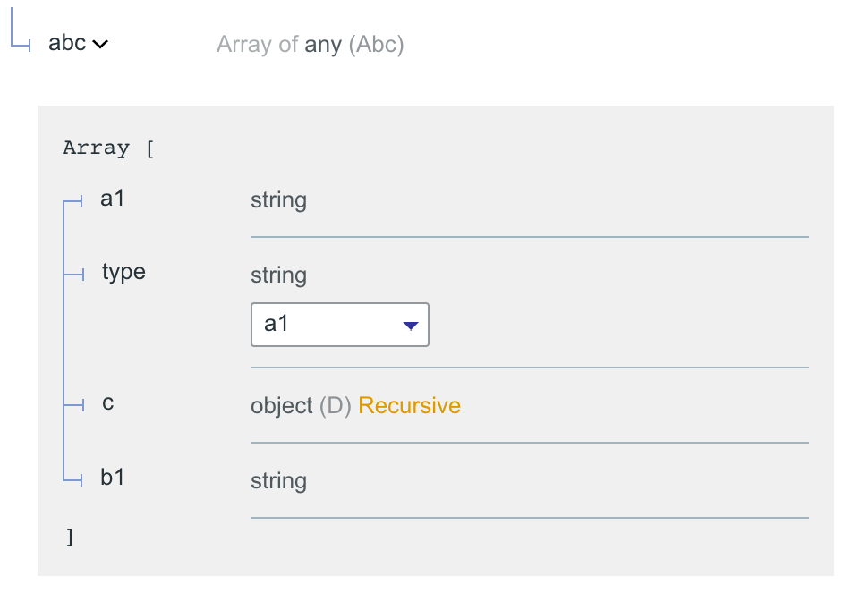This screenshot has height=601, width=868.
Task: Click the underline beneath the a1 string field
Action: tap(529, 233)
